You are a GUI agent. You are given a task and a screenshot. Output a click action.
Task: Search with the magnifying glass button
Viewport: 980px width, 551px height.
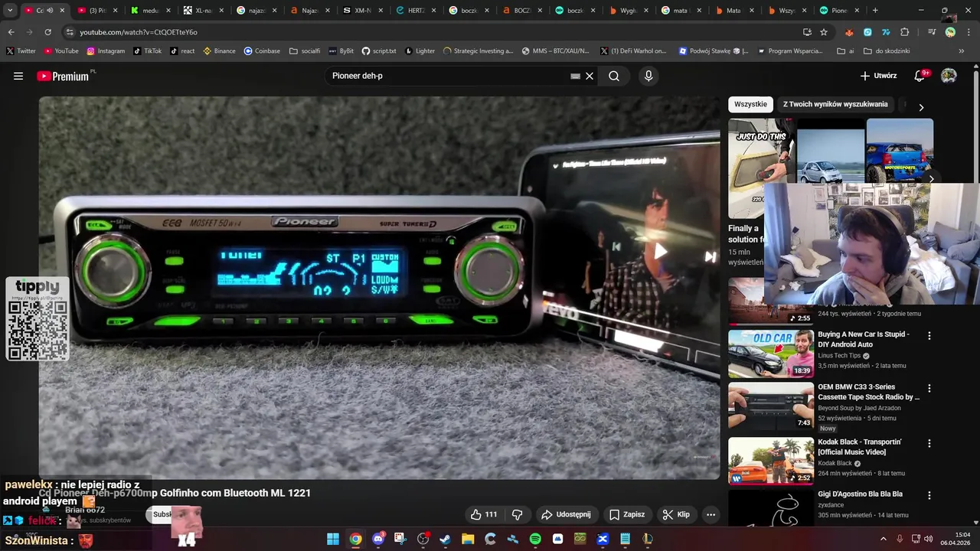click(614, 76)
